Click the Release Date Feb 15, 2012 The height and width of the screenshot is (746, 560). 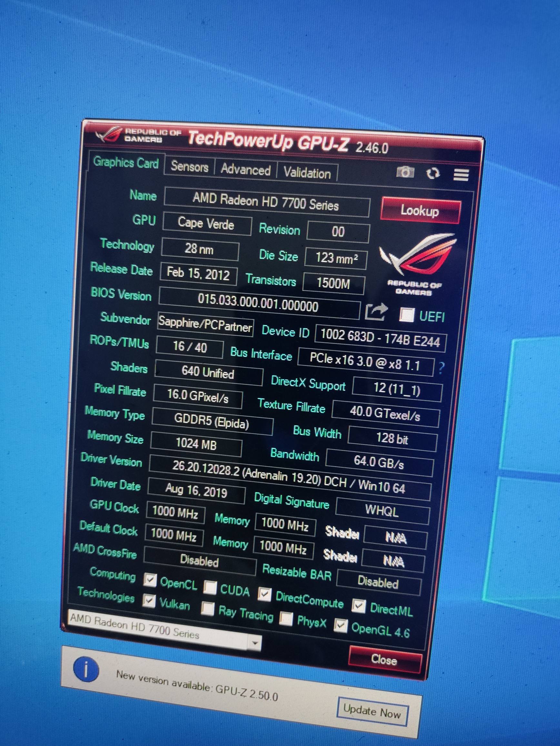[198, 274]
